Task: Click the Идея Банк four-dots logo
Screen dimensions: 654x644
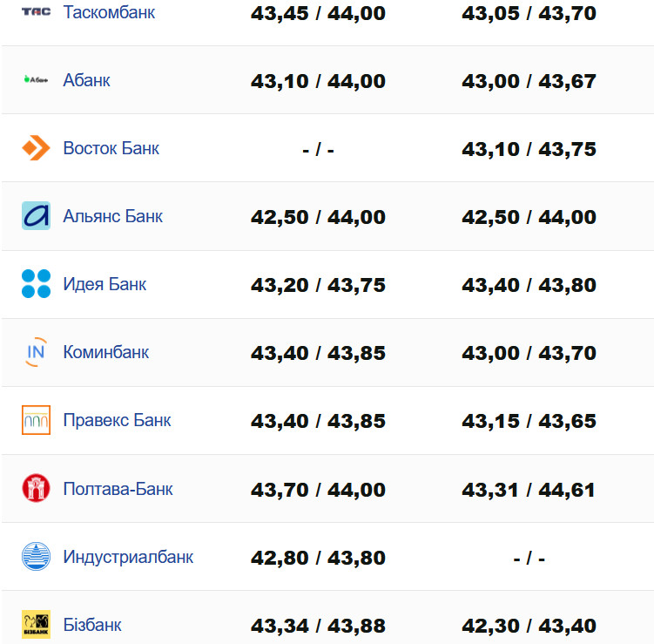Action: tap(36, 284)
